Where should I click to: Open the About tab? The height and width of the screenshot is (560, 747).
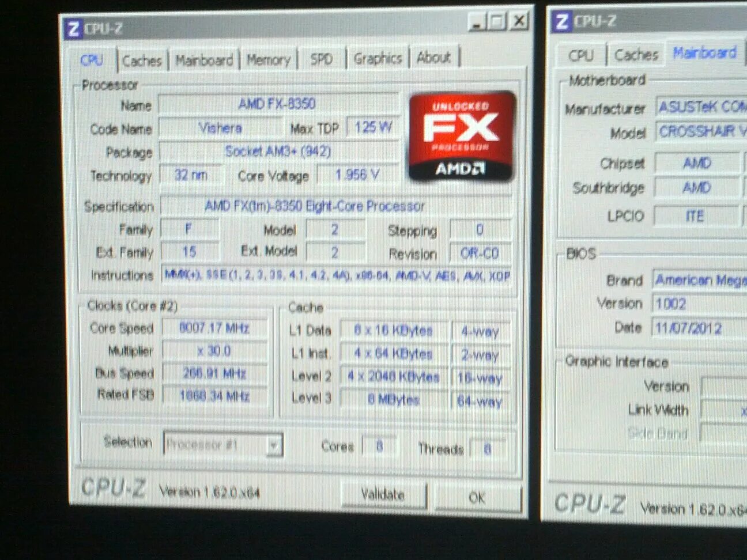coord(433,58)
